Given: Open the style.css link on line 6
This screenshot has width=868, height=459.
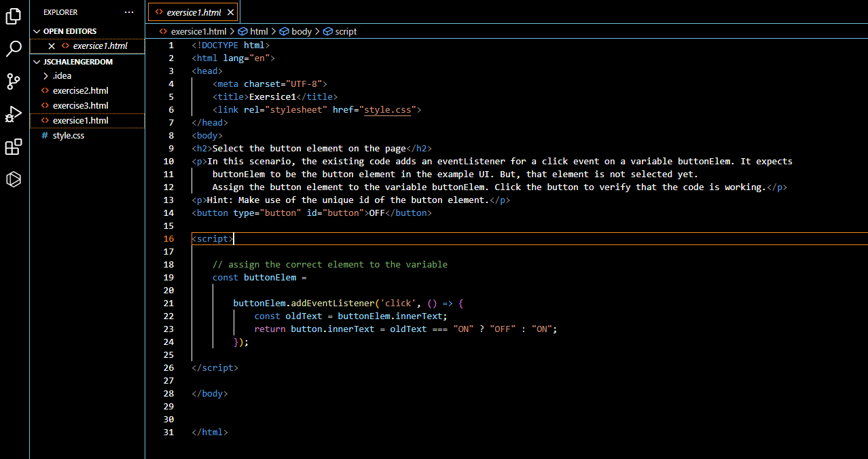Looking at the screenshot, I should coord(387,109).
